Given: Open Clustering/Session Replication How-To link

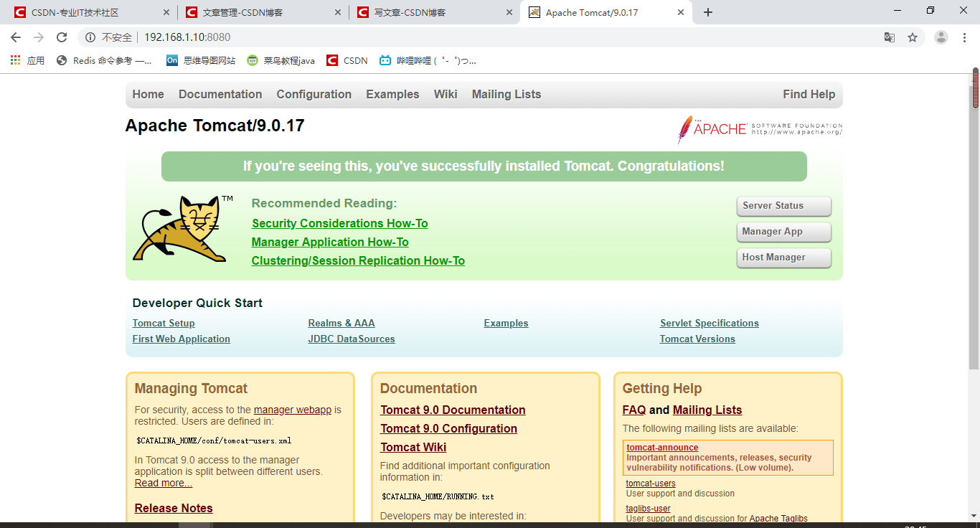Looking at the screenshot, I should (x=358, y=261).
